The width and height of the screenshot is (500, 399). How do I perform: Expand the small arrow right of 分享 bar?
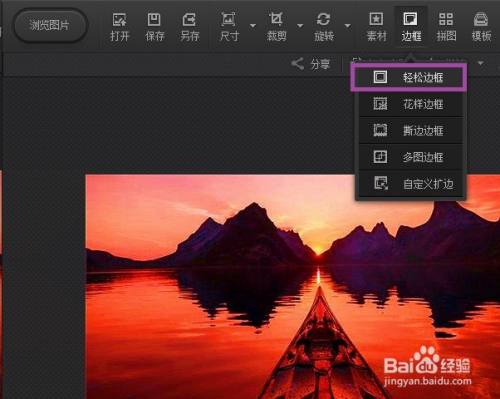481,63
